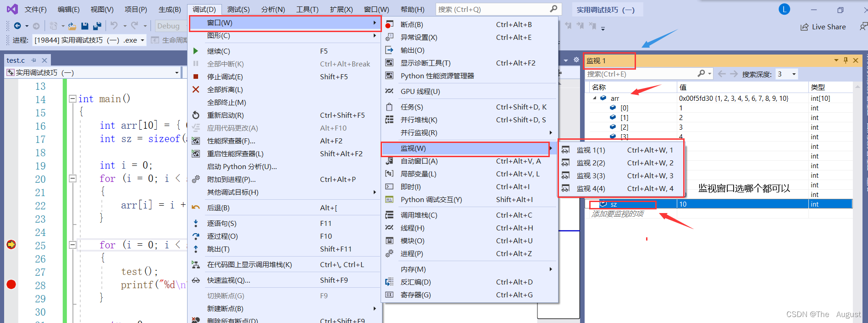
Task: Click the Save All toolbar icon
Action: 97,26
